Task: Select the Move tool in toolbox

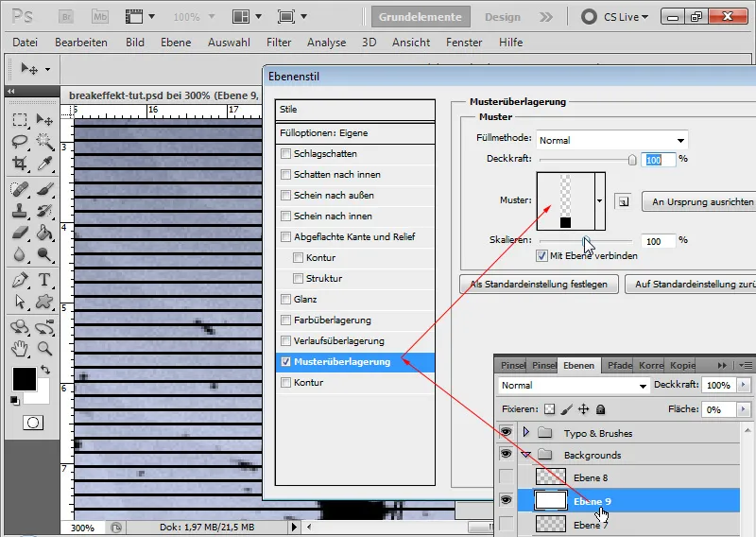Action: tap(44, 119)
